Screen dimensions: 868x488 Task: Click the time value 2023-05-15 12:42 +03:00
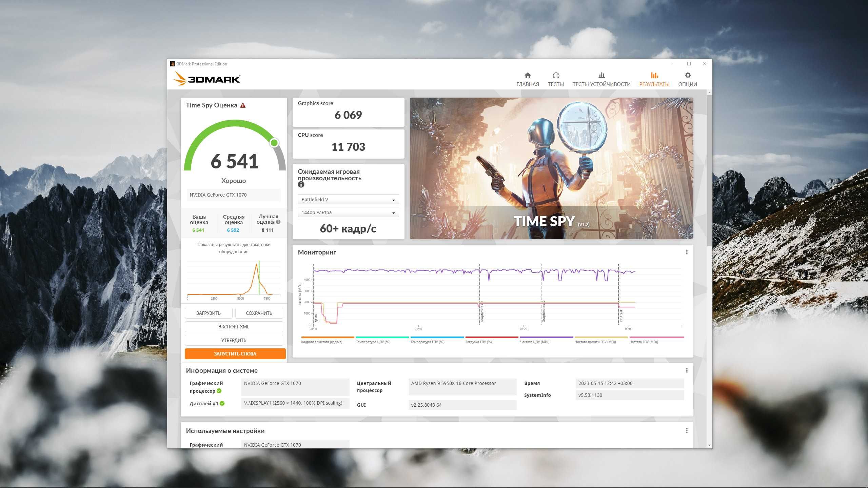click(x=630, y=383)
